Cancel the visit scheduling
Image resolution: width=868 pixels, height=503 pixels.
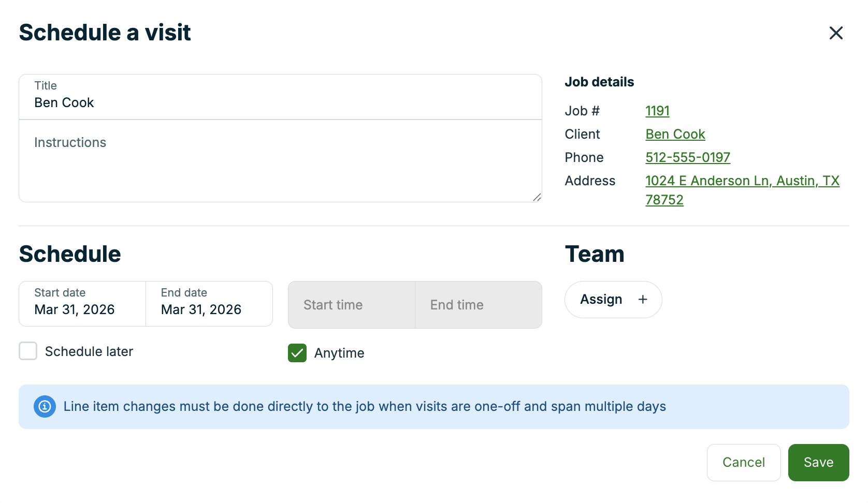(x=743, y=463)
